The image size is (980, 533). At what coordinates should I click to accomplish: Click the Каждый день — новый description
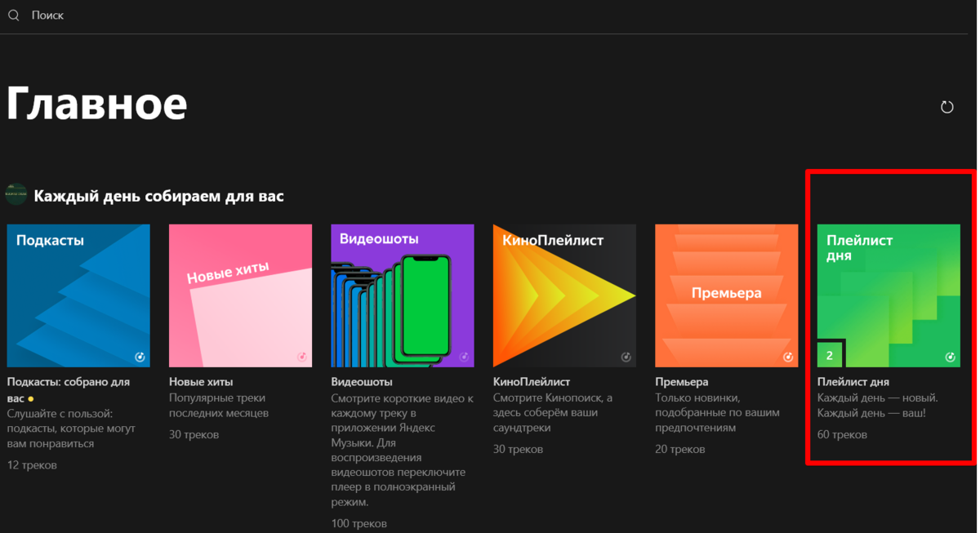pyautogui.click(x=878, y=406)
